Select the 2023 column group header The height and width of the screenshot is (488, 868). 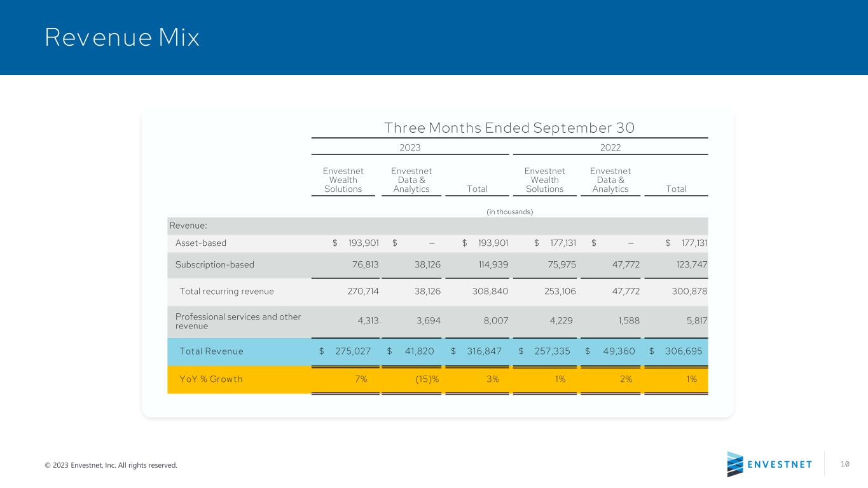[410, 147]
